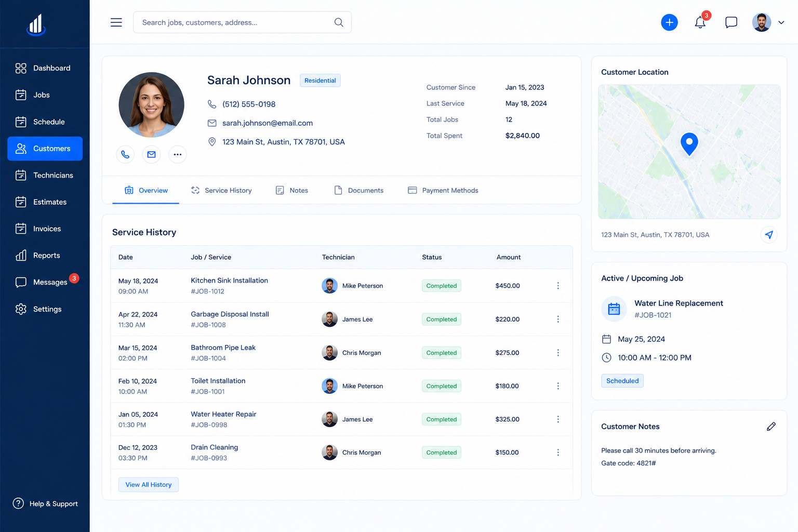Switch to the Documents tab
798x532 pixels.
(358, 191)
